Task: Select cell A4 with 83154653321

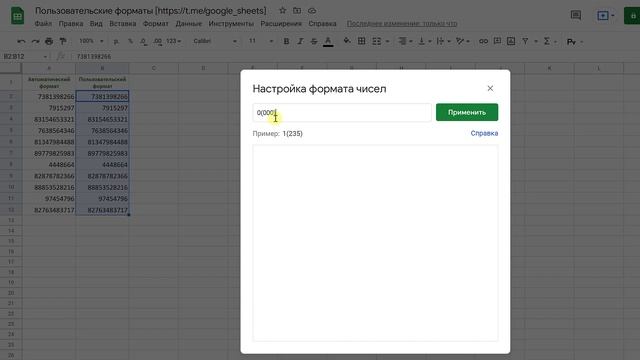Action: 49,119
